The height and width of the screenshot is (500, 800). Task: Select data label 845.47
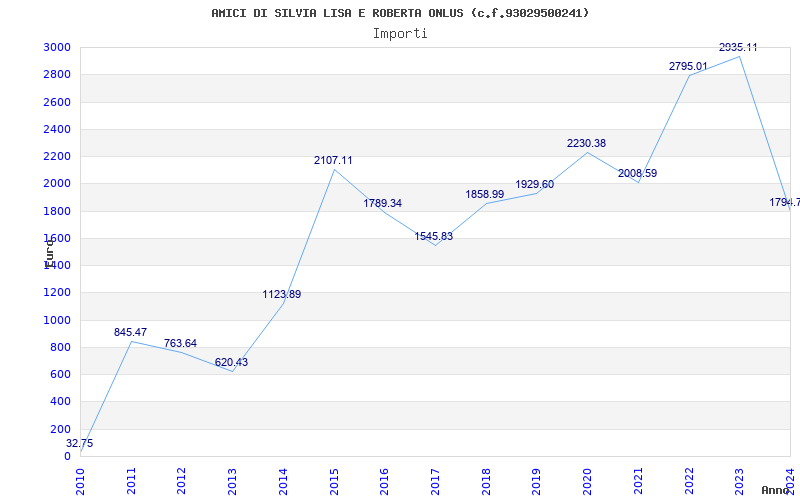[x=130, y=332]
